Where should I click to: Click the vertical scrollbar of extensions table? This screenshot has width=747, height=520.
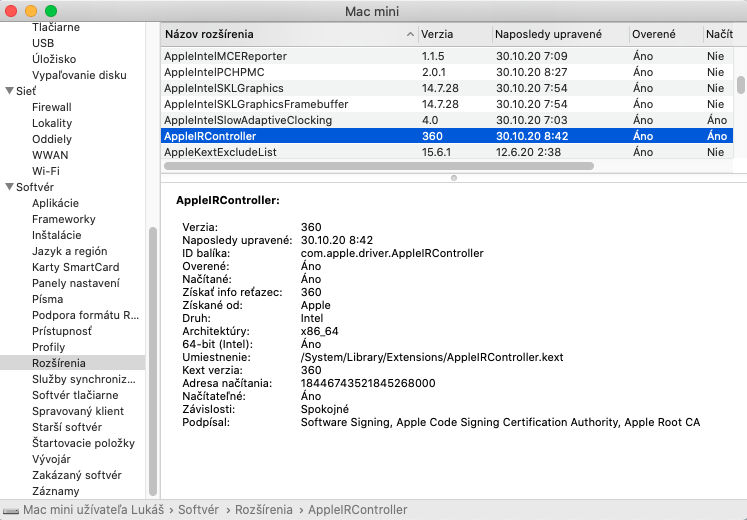click(740, 85)
